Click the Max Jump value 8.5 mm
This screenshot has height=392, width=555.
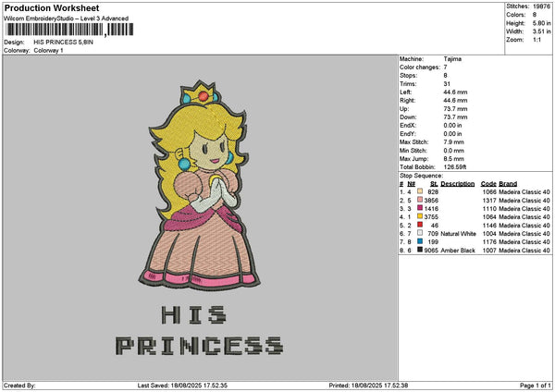coord(454,158)
